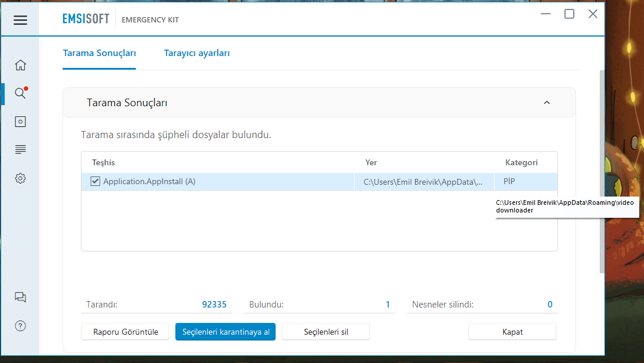Open the Scan section magnifier icon

point(20,93)
